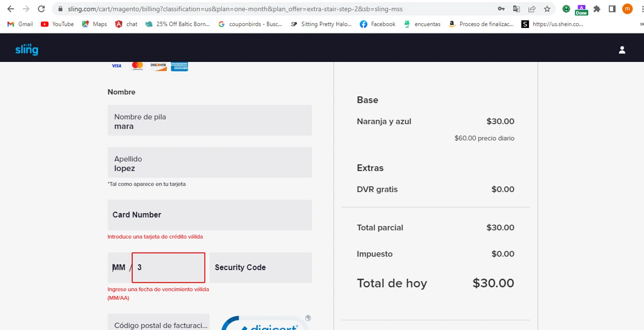Open the Maps bookmark
The width and height of the screenshot is (644, 330).
[94, 24]
